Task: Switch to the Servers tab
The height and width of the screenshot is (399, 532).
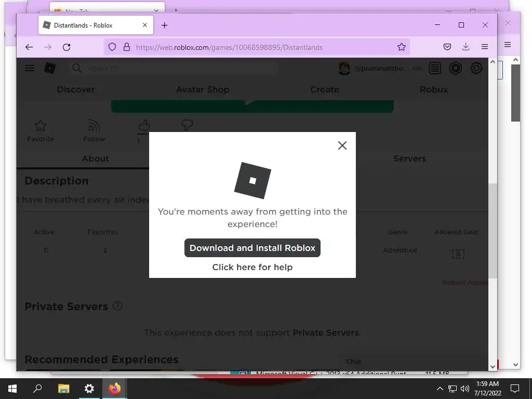Action: click(x=409, y=159)
